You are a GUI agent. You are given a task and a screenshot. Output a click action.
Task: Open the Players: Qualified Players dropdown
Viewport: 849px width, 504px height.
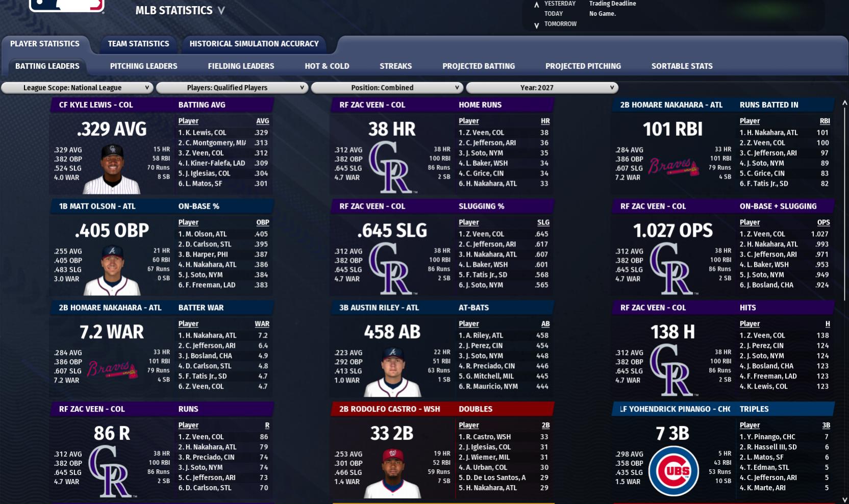pyautogui.click(x=232, y=88)
